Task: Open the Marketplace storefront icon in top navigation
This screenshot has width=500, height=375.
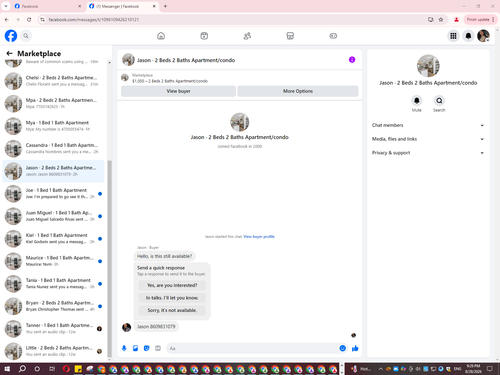Action: tap(290, 36)
